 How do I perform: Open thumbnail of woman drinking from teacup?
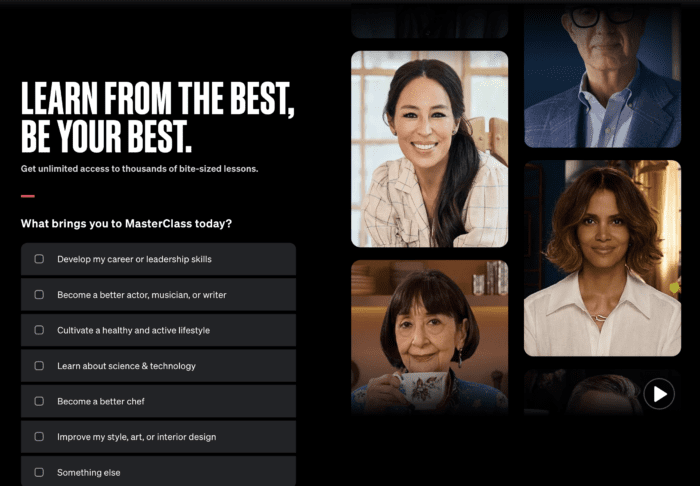point(429,338)
